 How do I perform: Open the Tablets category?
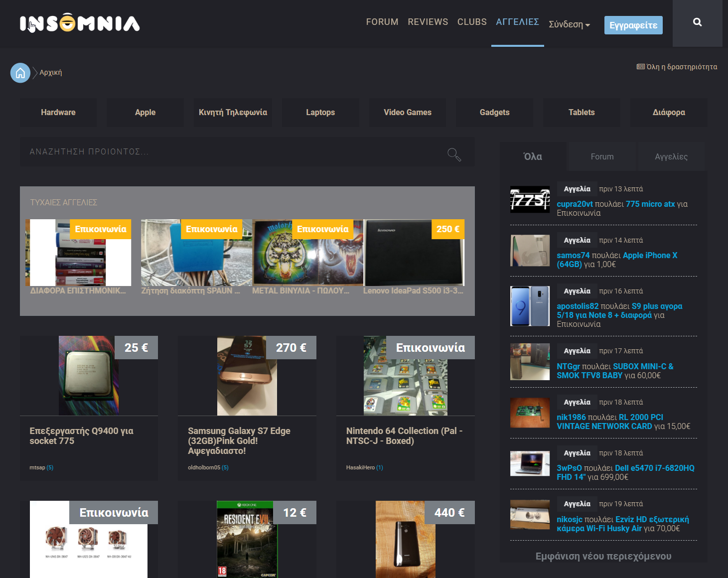click(x=582, y=113)
